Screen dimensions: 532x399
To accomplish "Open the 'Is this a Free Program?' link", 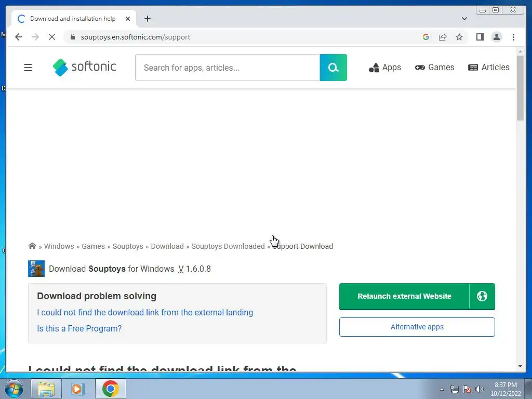I will pos(79,328).
